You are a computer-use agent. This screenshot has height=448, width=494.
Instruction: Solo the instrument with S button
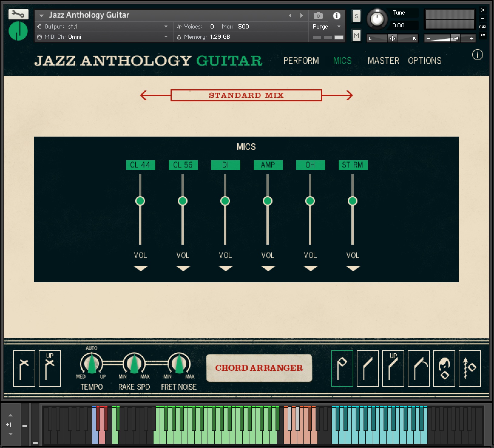coord(356,16)
